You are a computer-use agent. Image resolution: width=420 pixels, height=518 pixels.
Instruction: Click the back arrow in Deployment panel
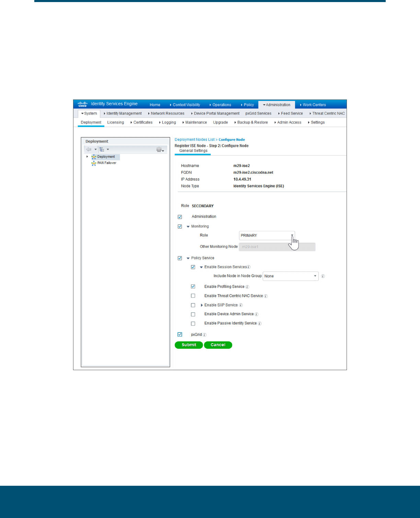pyautogui.click(x=89, y=149)
